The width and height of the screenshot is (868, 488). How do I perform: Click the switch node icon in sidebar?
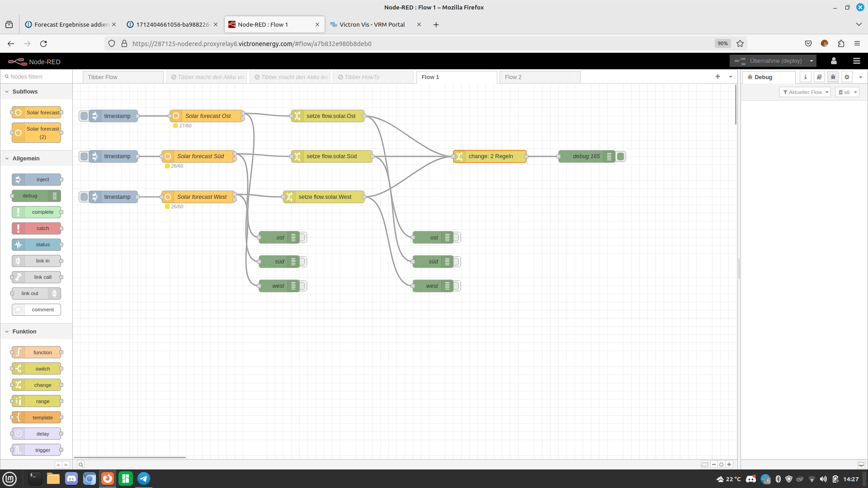[19, 368]
